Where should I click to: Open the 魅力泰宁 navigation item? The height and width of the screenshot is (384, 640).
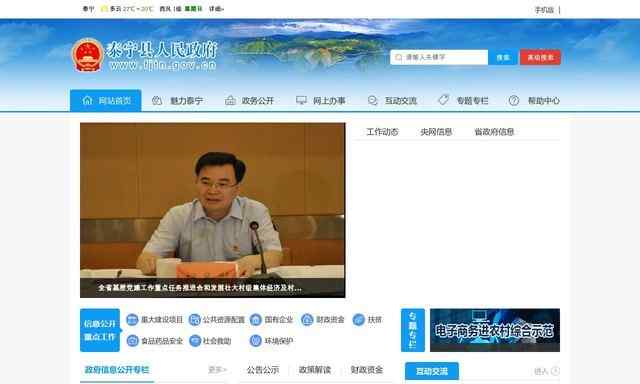pyautogui.click(x=177, y=100)
